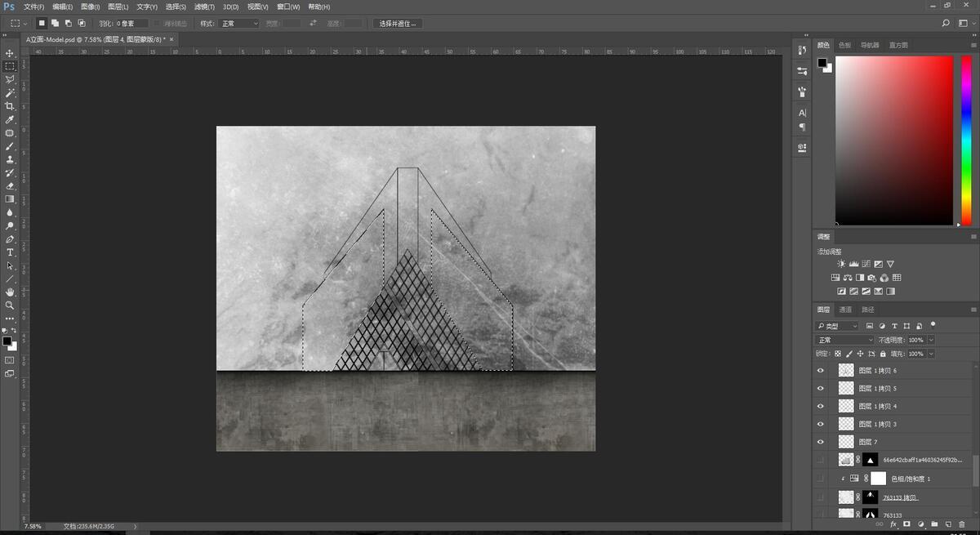Add a layer mask from Layers footer
This screenshot has width=980, height=535.
tap(906, 524)
